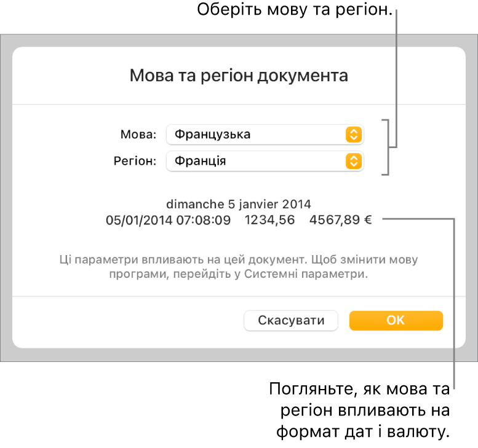This screenshot has height=448, width=478.
Task: Click the Регіон: field label
Action: tap(135, 161)
